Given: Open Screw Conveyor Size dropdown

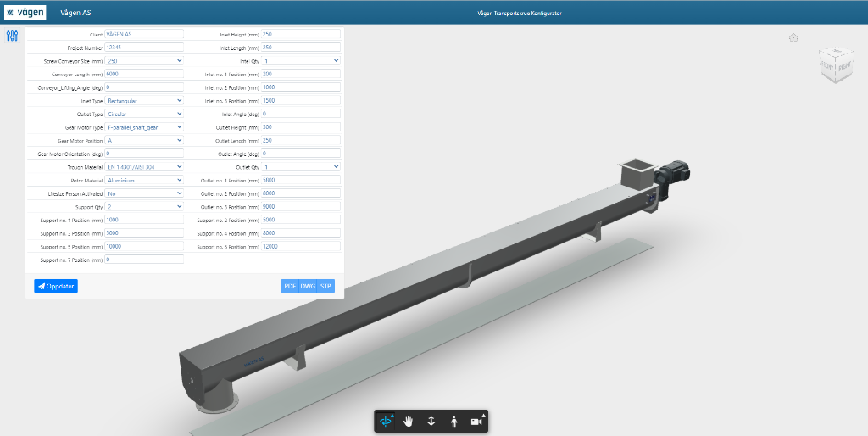Looking at the screenshot, I should [x=144, y=60].
